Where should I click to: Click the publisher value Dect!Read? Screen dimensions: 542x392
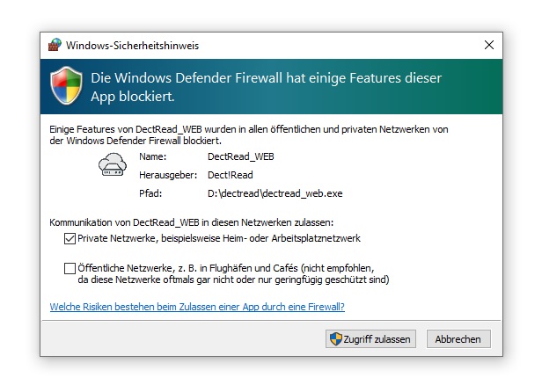pos(230,174)
